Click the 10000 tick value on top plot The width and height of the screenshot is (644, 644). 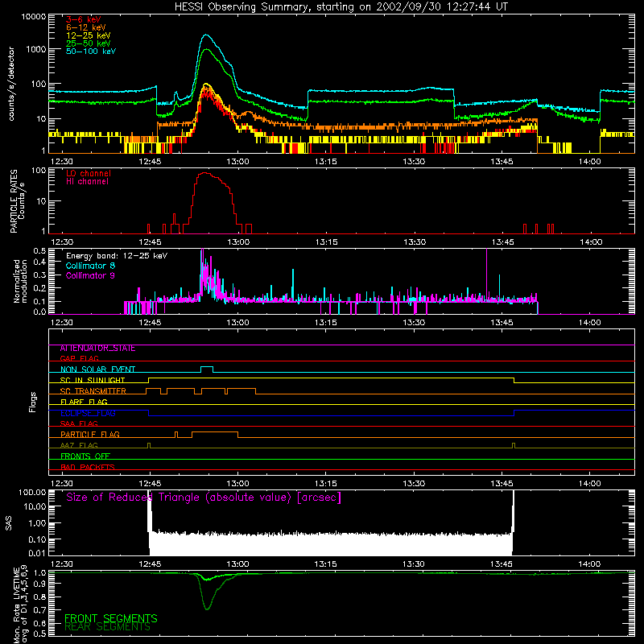[x=34, y=17]
